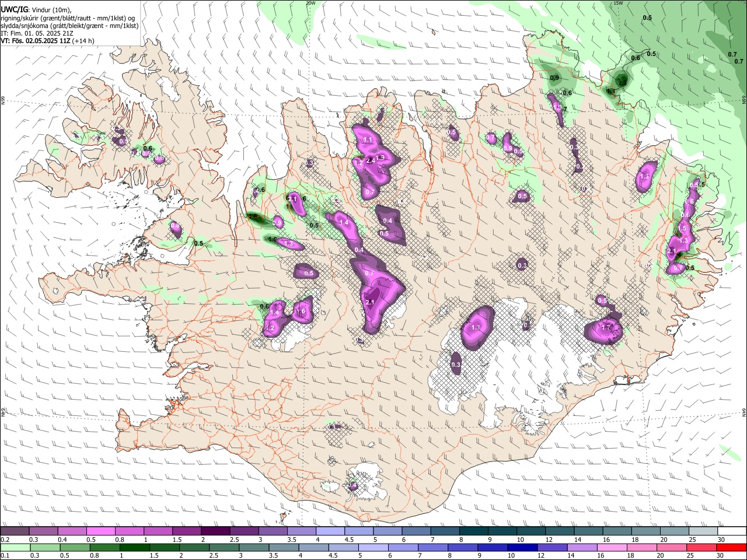Click '0.2' label in the snow legend
Viewport: 747px width, 560px height.
click(x=5, y=540)
